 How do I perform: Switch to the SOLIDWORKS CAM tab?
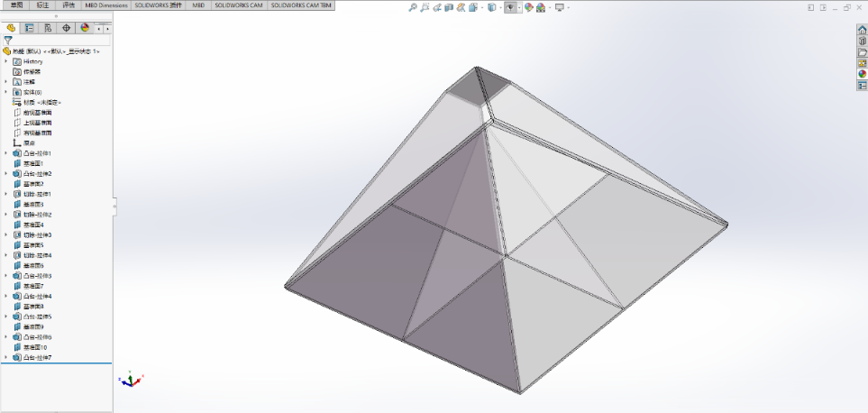coord(238,5)
